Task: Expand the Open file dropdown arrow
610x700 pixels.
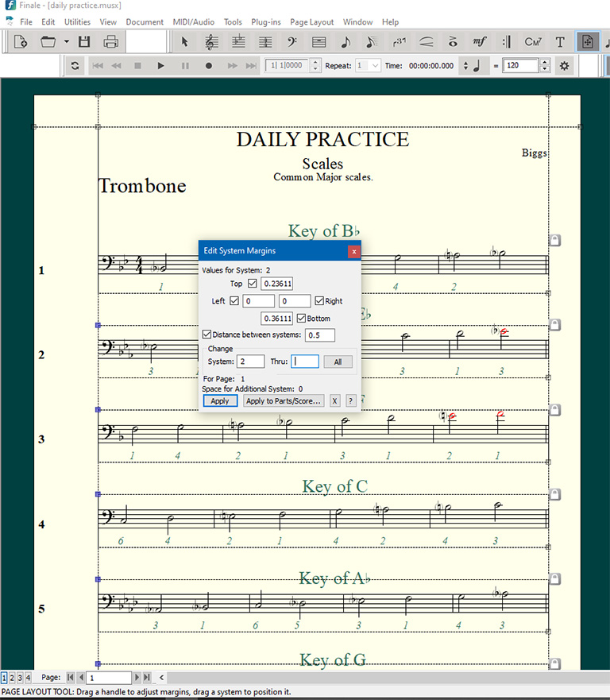Action: pyautogui.click(x=67, y=42)
